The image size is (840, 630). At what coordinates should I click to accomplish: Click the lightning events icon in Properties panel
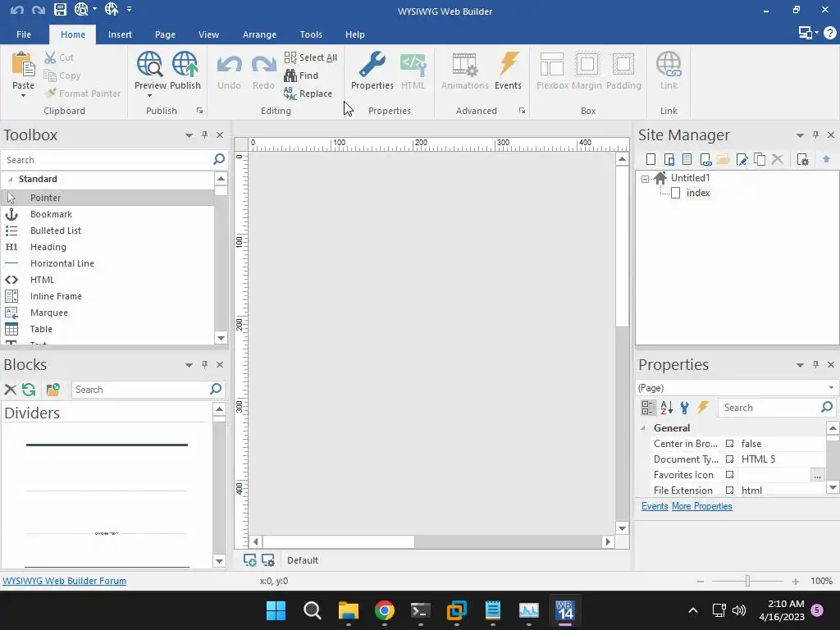[x=703, y=408]
